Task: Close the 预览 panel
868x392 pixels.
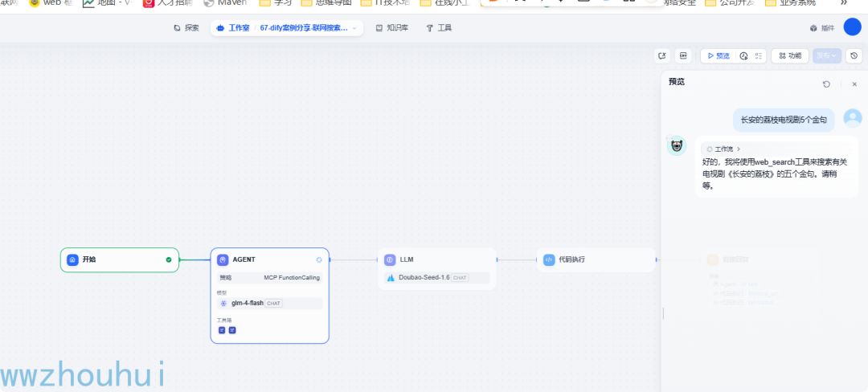Action: pos(854,84)
